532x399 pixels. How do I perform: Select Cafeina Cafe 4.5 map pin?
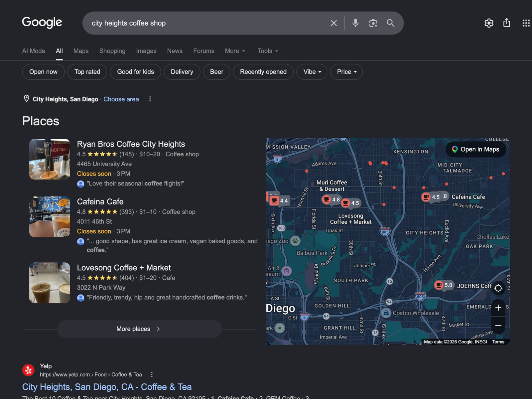pyautogui.click(x=431, y=197)
